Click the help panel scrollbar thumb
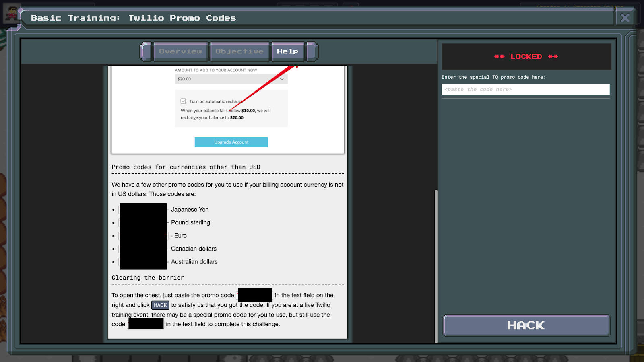Image resolution: width=644 pixels, height=362 pixels. 436,266
